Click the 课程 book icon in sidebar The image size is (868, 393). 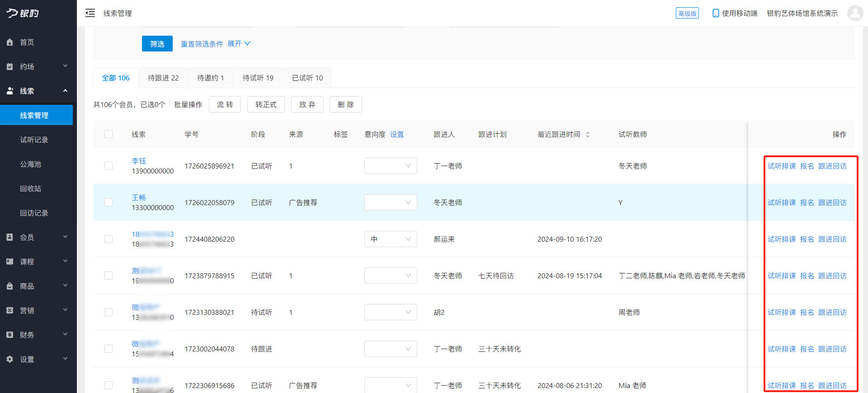[x=10, y=262]
